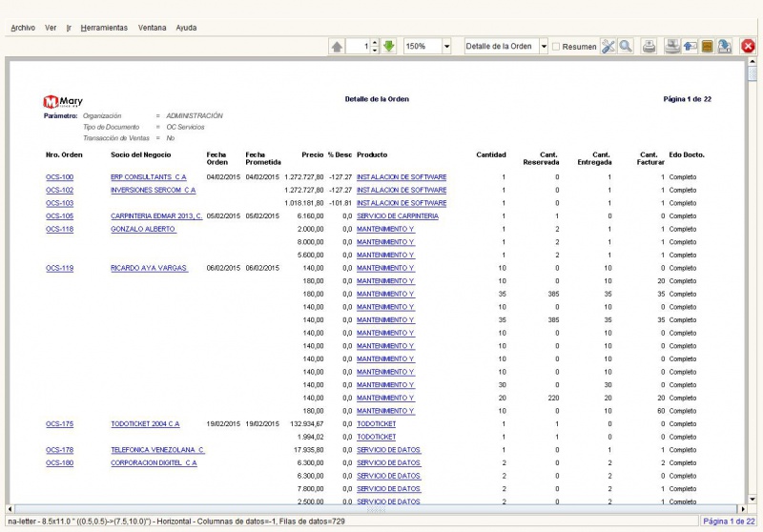Open order link OCS-103
Viewport: 763px width, 532px height.
click(59, 203)
